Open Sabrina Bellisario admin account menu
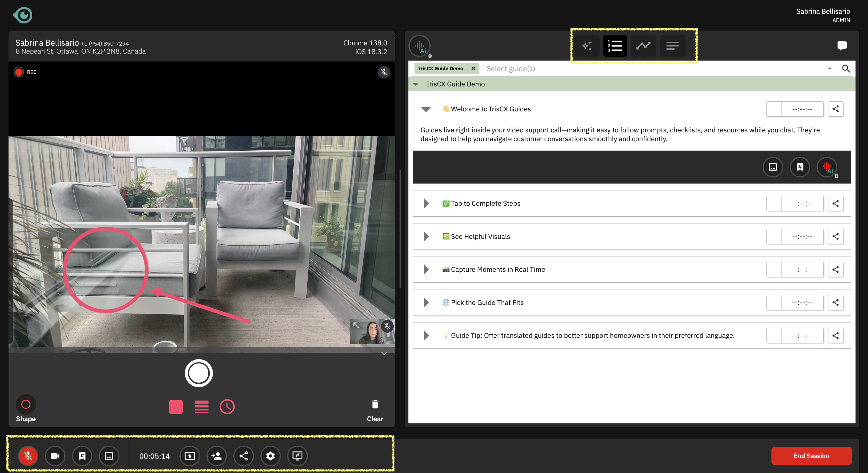Image resolution: width=868 pixels, height=473 pixels. pyautogui.click(x=823, y=15)
